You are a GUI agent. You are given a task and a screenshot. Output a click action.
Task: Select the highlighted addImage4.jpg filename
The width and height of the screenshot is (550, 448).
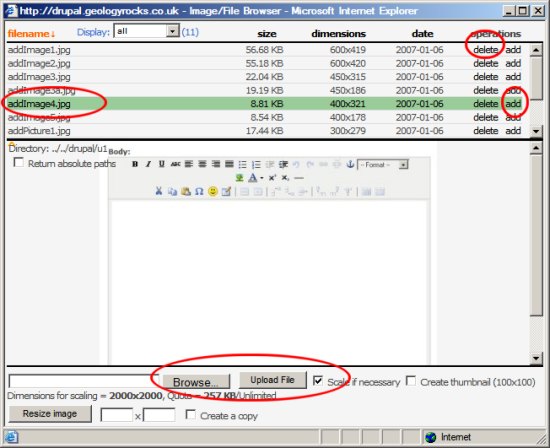(39, 104)
